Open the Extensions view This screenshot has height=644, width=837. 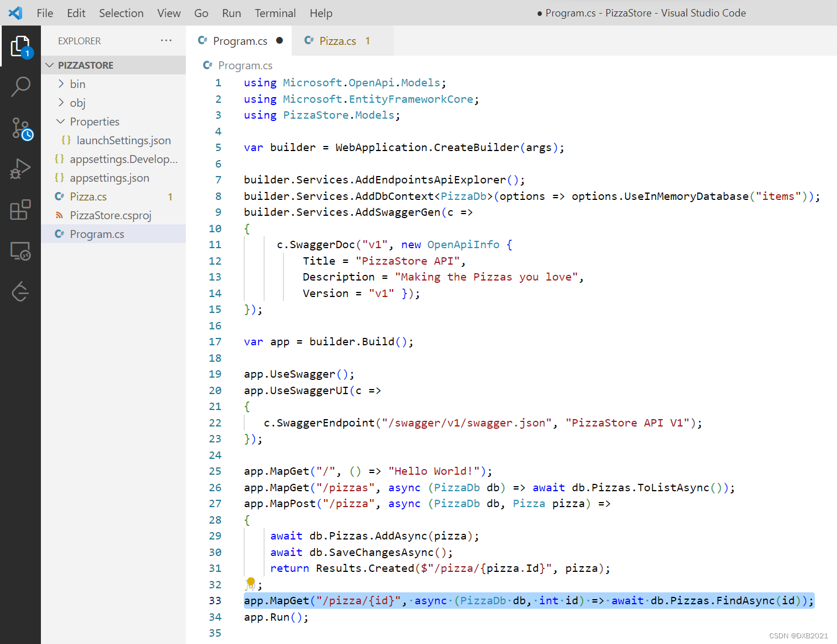click(20, 210)
